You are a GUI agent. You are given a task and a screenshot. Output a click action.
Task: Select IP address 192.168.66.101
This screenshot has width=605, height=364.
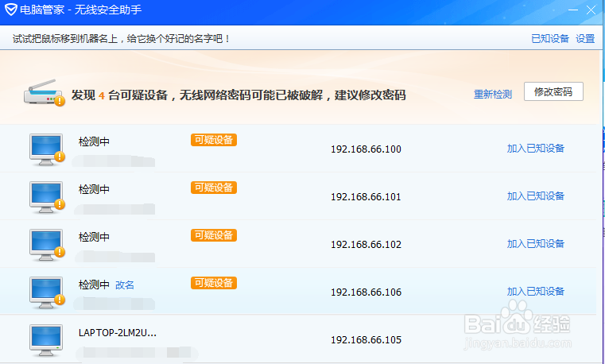pyautogui.click(x=366, y=197)
